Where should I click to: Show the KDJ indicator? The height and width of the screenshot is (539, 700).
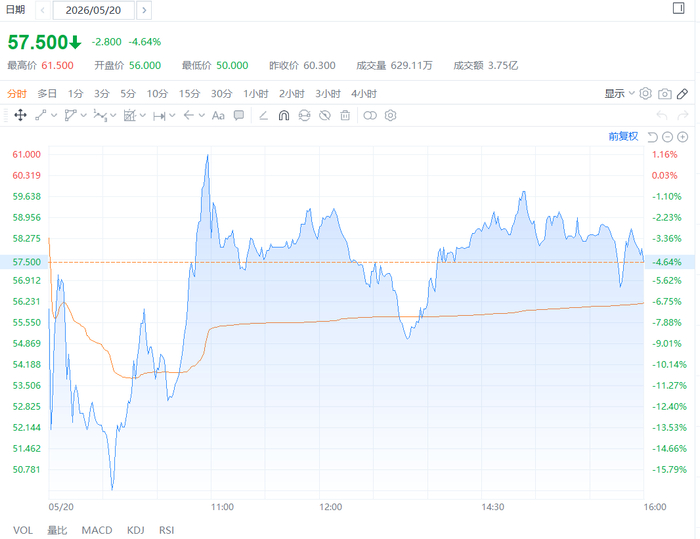pos(136,530)
